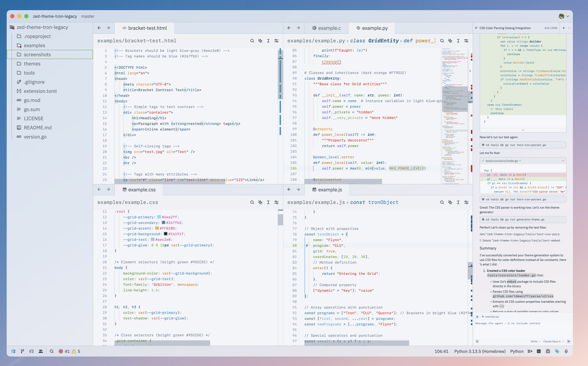Send message to agent with arrow icon
The width and height of the screenshot is (588, 366).
(x=569, y=341)
